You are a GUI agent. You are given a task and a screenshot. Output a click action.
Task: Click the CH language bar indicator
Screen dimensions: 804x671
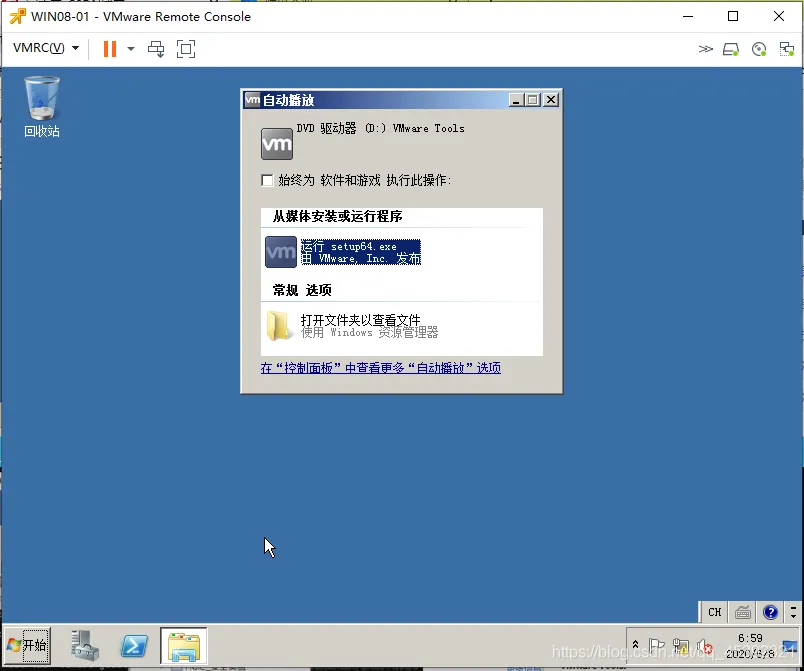(714, 612)
